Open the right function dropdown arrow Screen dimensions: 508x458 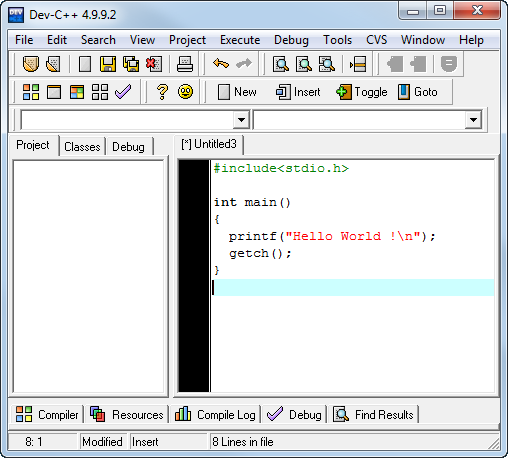pos(473,120)
